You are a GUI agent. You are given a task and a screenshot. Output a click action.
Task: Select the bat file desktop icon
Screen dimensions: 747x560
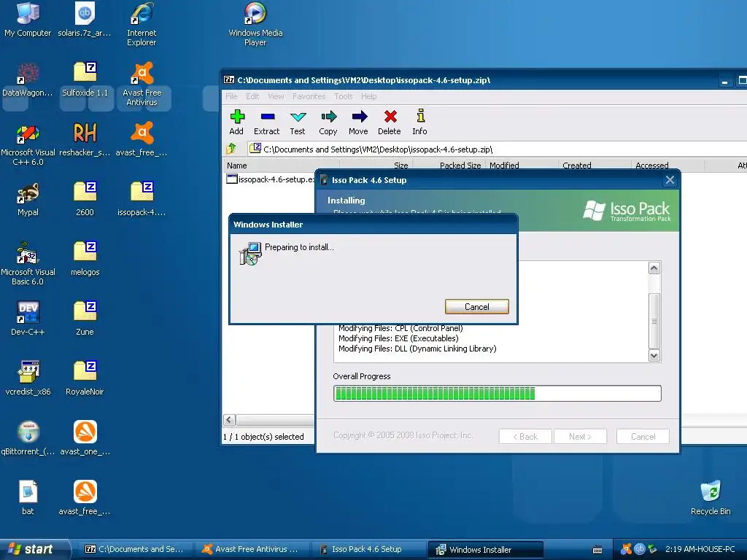(28, 498)
